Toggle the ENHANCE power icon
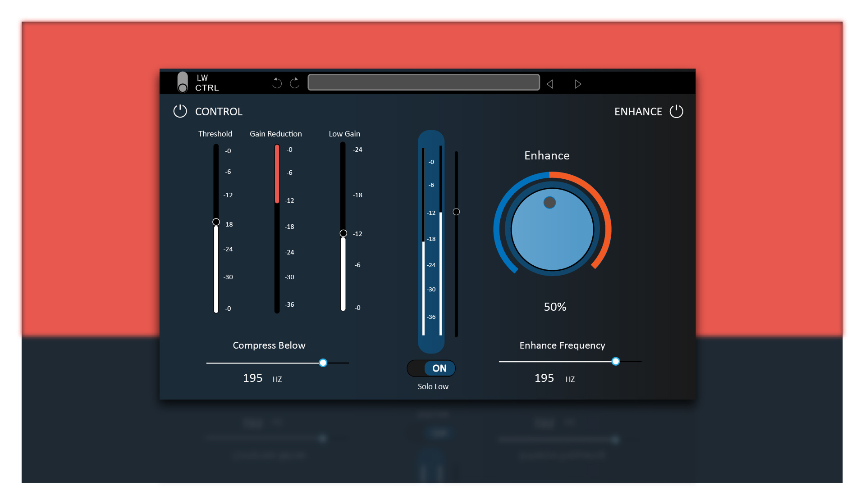 [x=677, y=111]
